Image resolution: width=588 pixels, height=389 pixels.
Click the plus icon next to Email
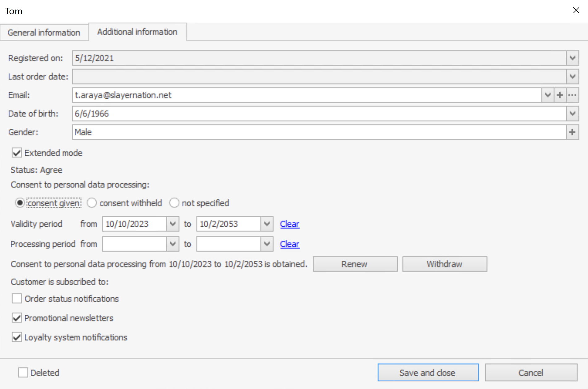[x=560, y=95]
